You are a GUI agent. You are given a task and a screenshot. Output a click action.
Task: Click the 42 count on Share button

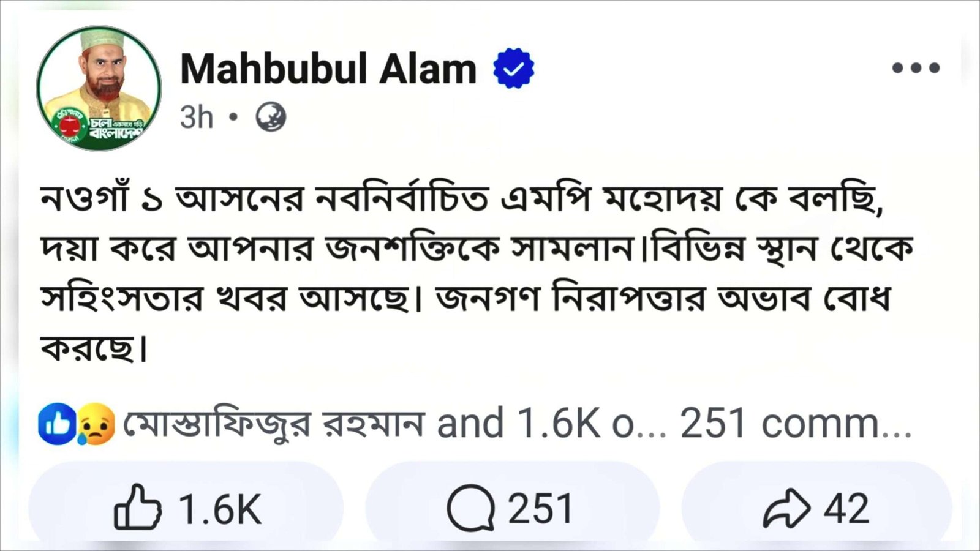846,509
